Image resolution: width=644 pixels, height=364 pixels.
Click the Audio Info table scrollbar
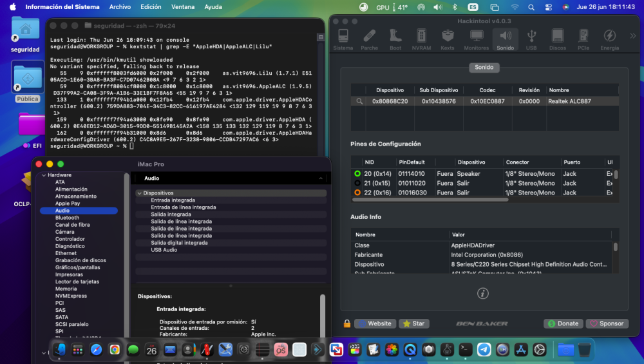click(615, 247)
